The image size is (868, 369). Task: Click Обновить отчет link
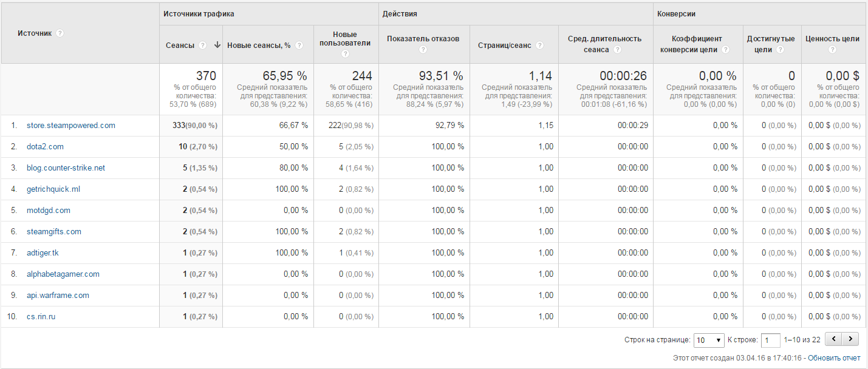pyautogui.click(x=834, y=357)
